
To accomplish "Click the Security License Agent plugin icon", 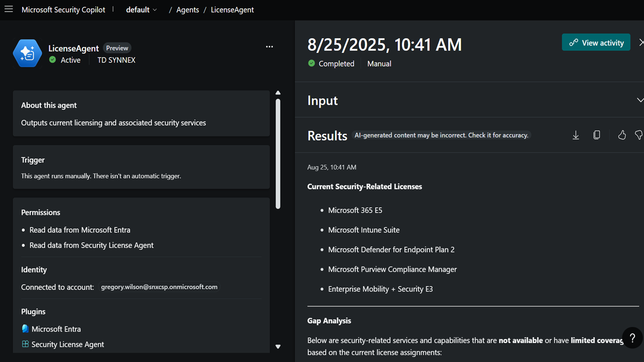I will 25,344.
